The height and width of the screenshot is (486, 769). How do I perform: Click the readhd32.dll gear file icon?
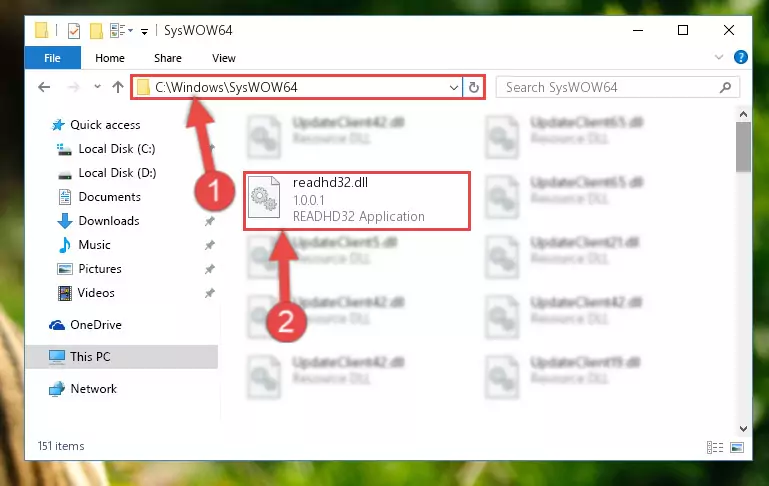point(264,197)
